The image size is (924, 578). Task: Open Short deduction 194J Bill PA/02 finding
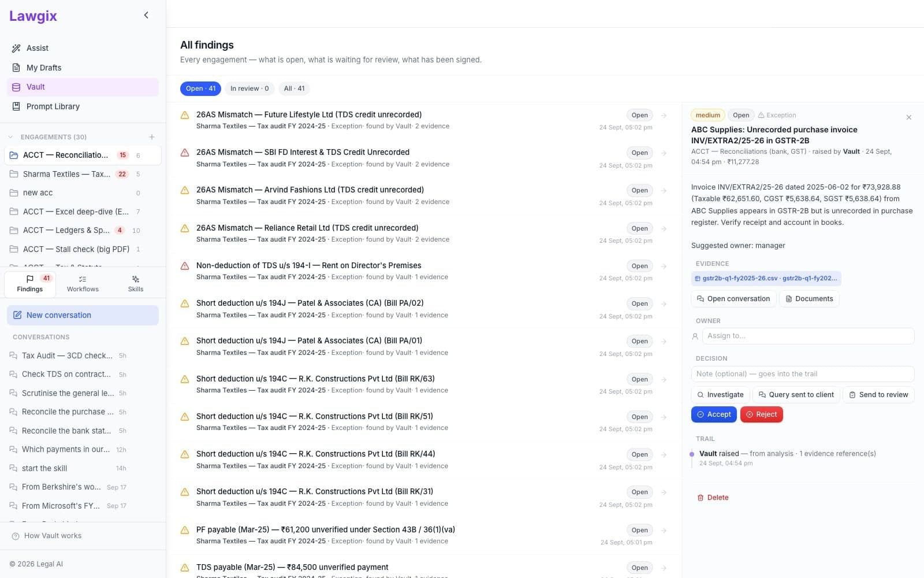424,309
